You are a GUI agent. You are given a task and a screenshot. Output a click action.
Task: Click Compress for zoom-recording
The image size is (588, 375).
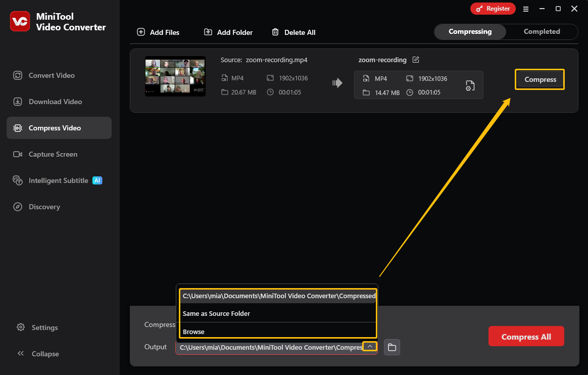540,79
